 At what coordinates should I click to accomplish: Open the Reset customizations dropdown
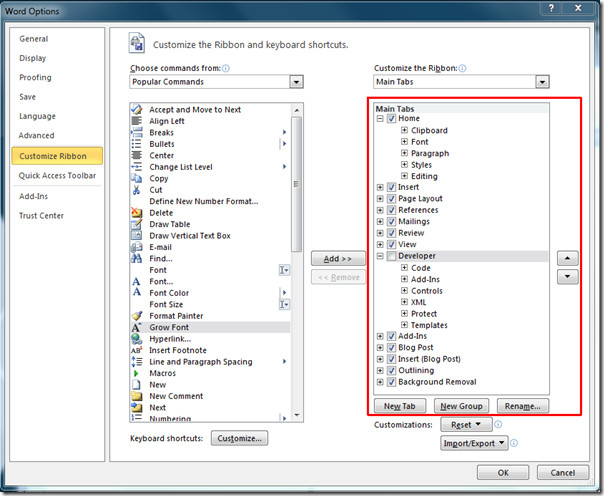(x=466, y=424)
